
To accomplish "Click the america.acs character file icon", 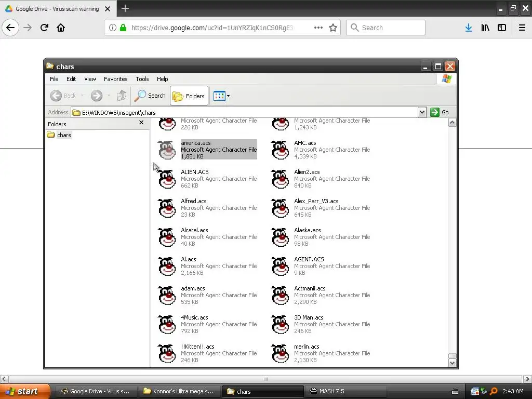I will (167, 150).
